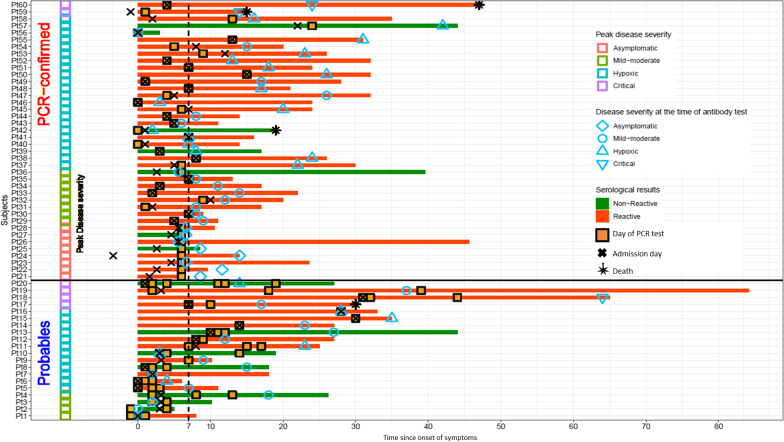
Task: Click the Death star legend icon
Action: pyautogui.click(x=602, y=270)
